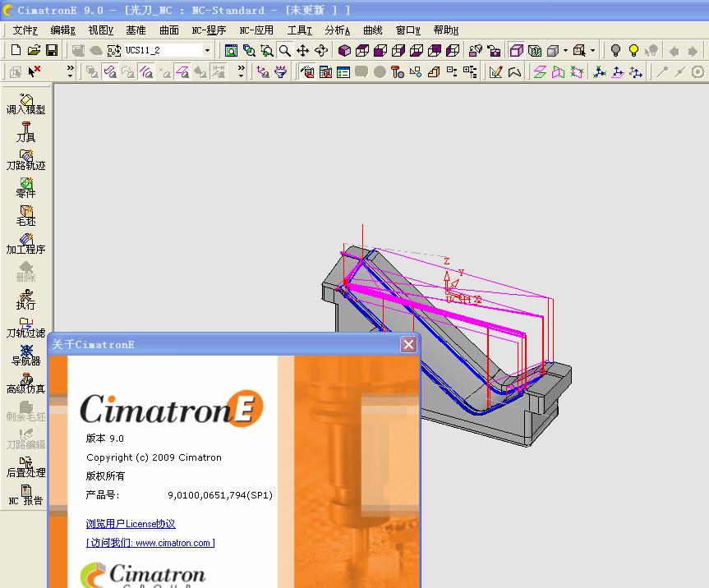Click the Copyright (c) 2009 Cimatron text
This screenshot has height=588, width=709.
point(154,457)
